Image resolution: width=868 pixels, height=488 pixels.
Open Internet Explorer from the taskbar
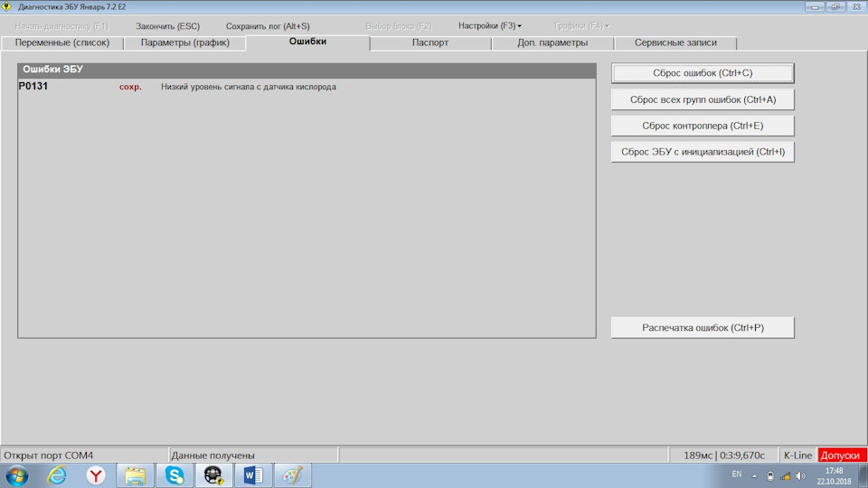[x=56, y=475]
